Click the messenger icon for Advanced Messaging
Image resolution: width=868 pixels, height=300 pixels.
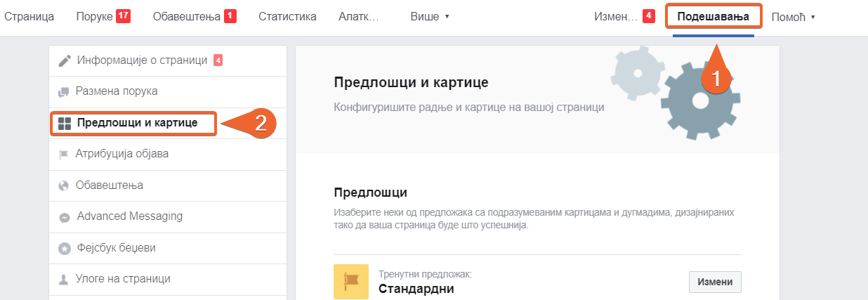(64, 217)
